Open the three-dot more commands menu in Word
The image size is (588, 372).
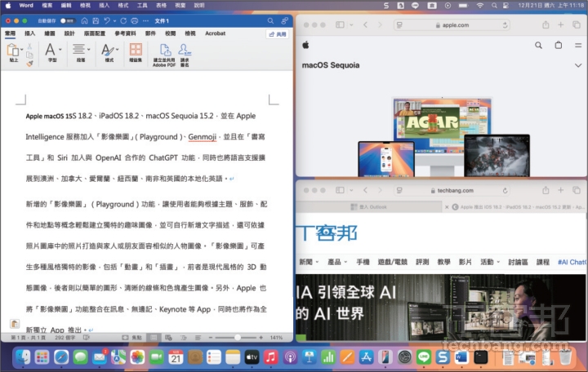146,21
